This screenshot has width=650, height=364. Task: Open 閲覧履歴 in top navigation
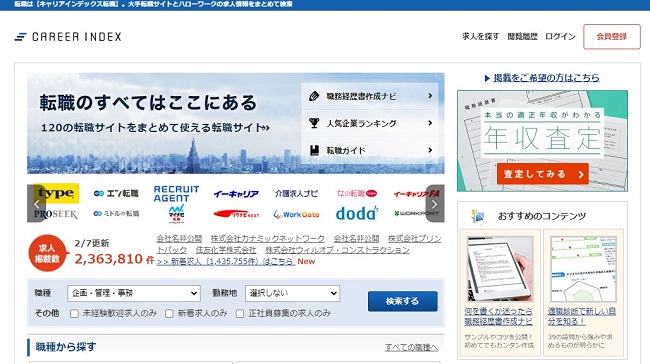522,36
